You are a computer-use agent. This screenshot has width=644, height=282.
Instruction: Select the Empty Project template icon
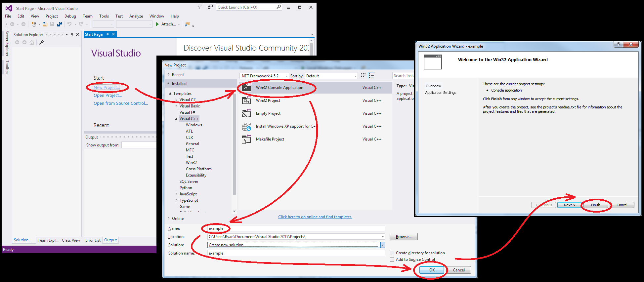point(246,113)
